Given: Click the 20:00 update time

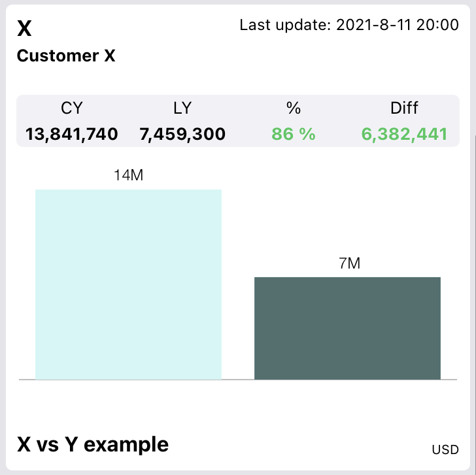Looking at the screenshot, I should 443,25.
